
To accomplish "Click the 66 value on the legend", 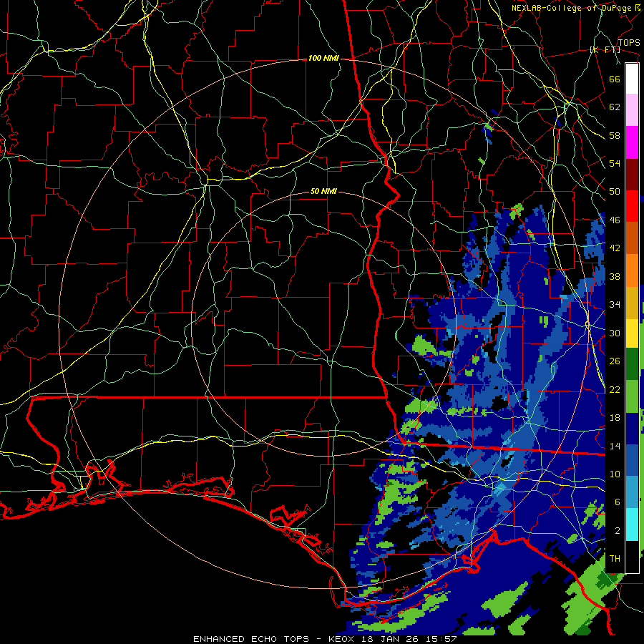I will 615,79.
